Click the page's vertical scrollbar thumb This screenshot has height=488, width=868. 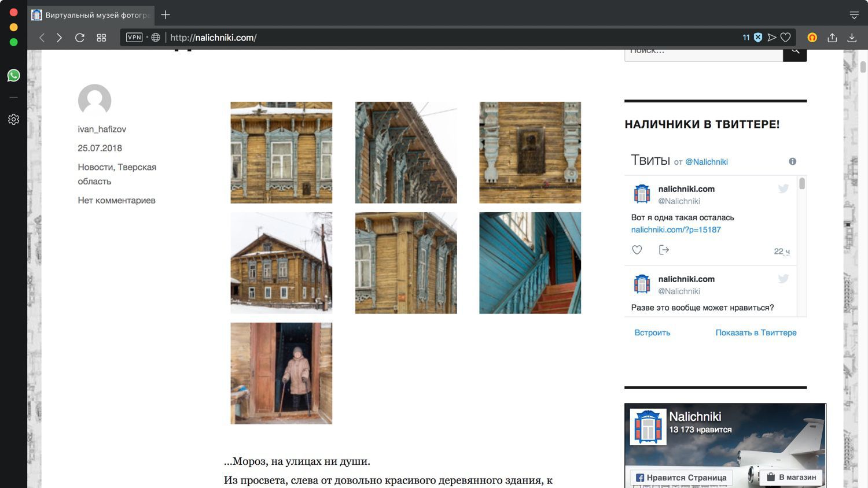coord(863,66)
